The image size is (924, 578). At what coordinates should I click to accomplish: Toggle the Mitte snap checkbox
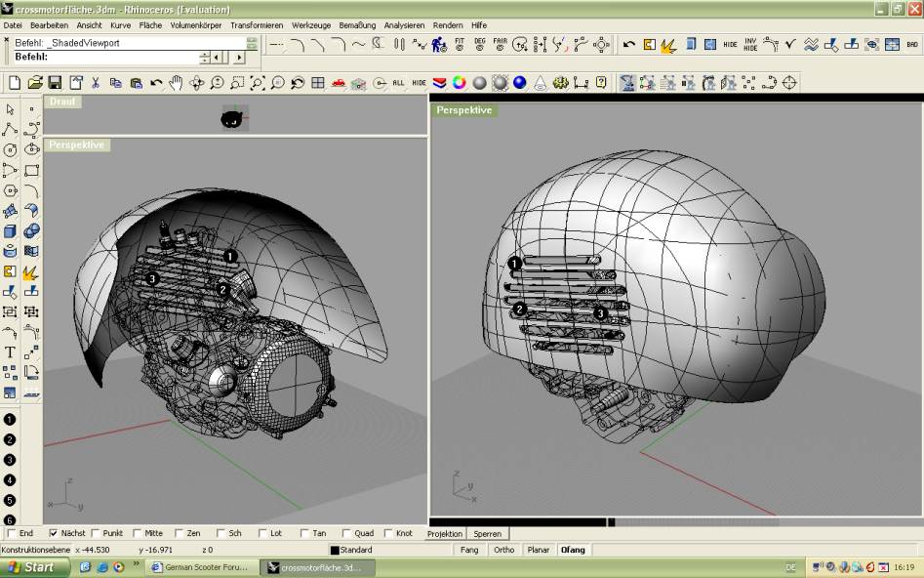point(137,533)
